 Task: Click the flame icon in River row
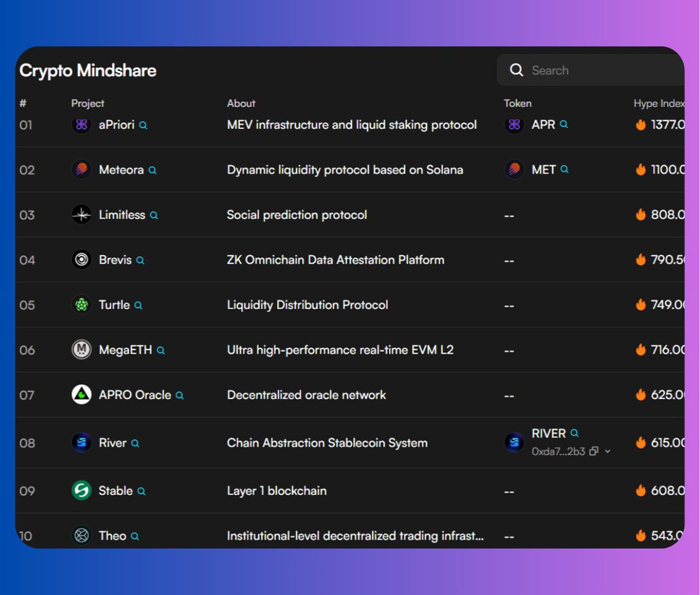click(x=641, y=443)
